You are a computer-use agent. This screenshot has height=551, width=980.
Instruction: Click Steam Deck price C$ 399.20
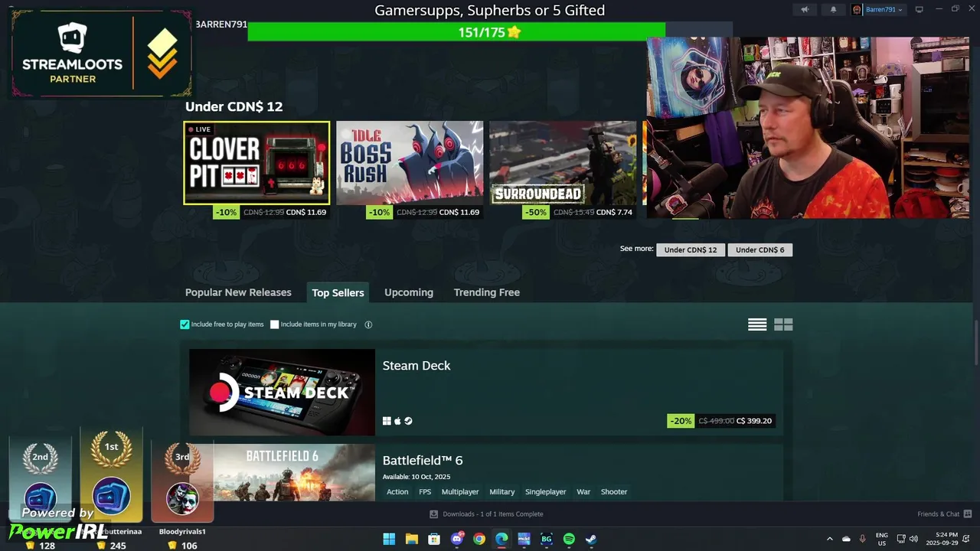tap(754, 421)
